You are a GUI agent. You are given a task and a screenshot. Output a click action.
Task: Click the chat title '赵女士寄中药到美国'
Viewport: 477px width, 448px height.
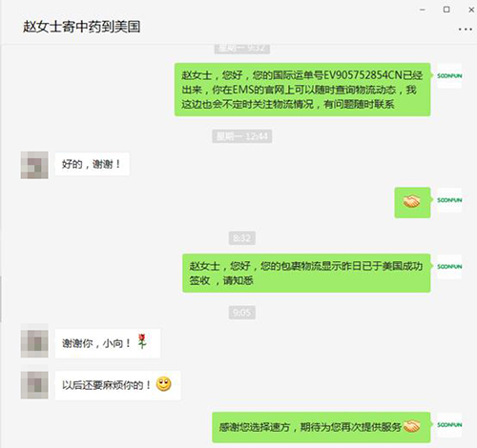click(82, 27)
